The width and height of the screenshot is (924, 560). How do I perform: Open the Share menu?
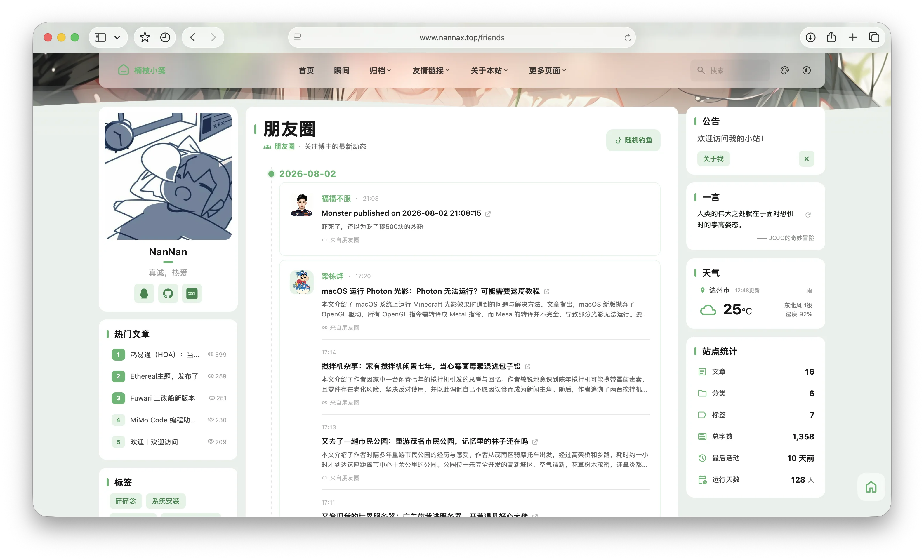(831, 37)
